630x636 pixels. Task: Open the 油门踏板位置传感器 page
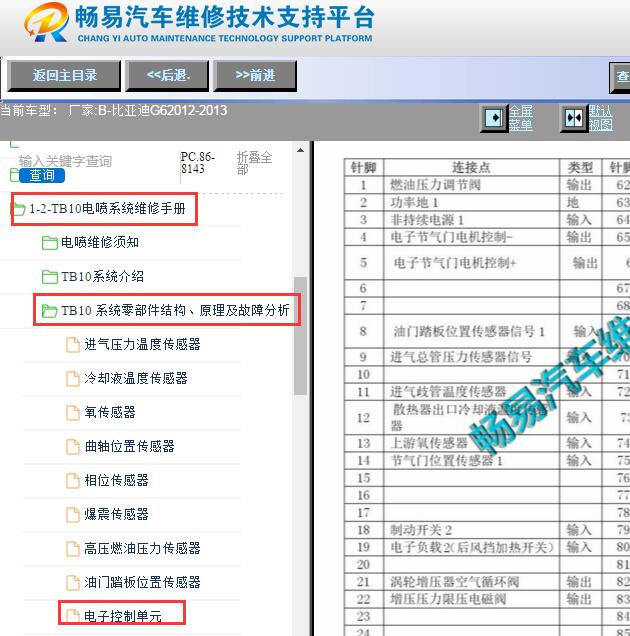(142, 583)
